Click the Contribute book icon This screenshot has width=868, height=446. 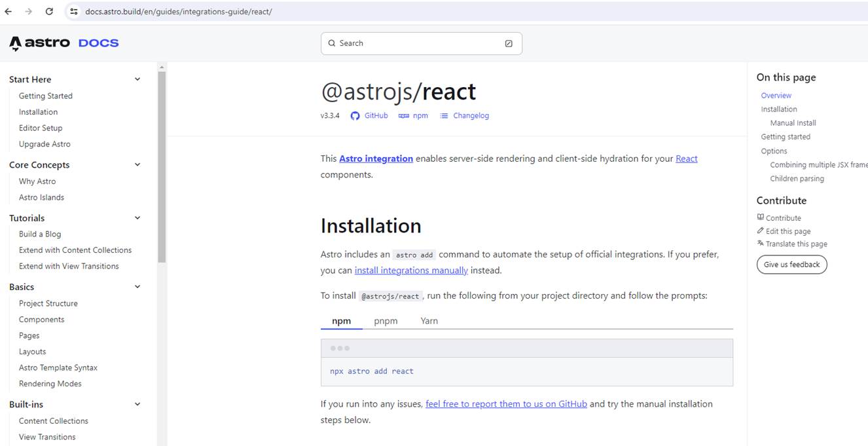[760, 217]
